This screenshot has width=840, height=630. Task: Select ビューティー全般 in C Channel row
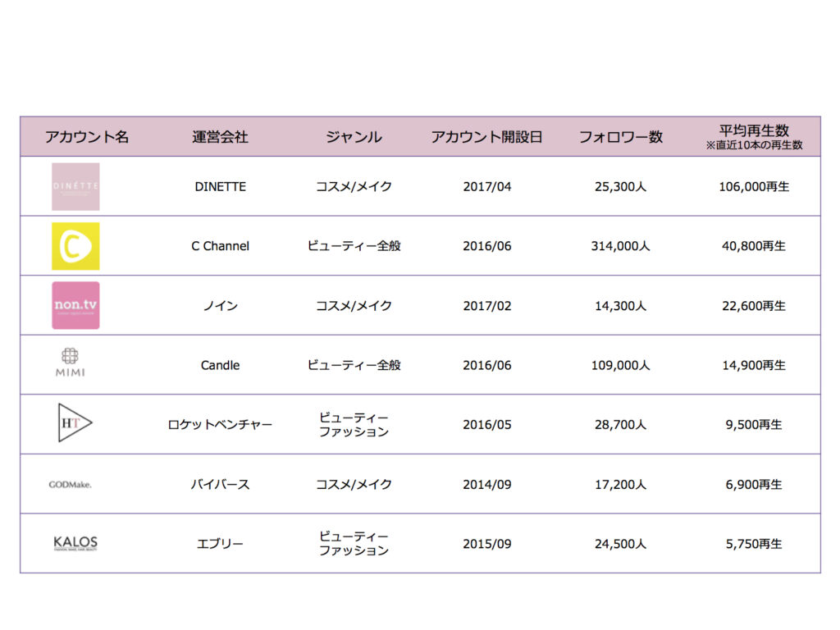coord(354,246)
